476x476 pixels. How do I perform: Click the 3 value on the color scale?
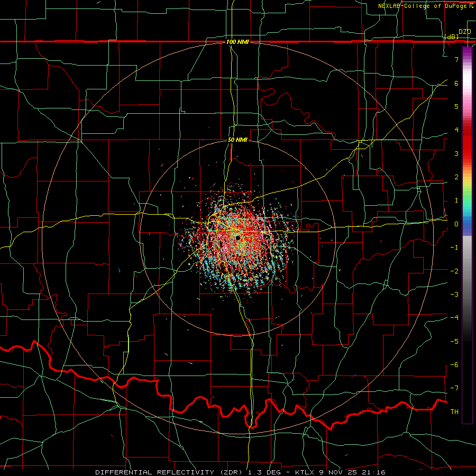pos(456,153)
